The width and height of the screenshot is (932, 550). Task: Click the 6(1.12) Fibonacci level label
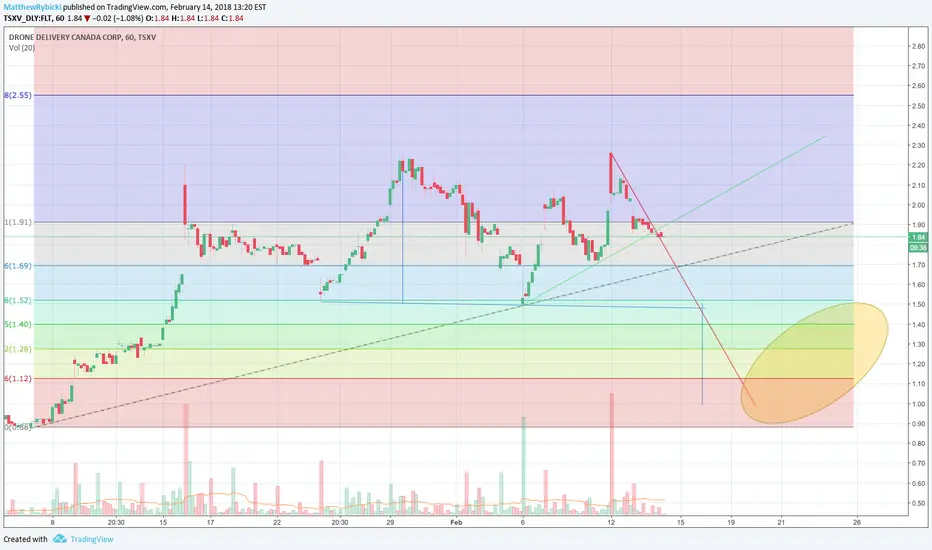tap(18, 378)
